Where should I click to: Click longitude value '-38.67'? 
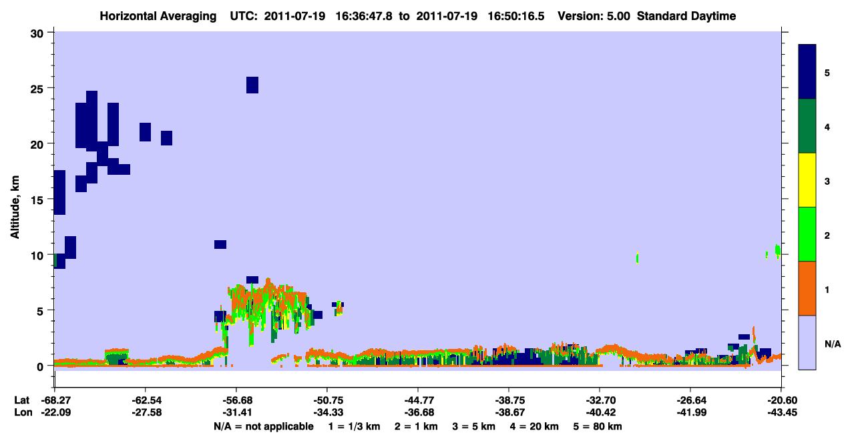click(509, 413)
